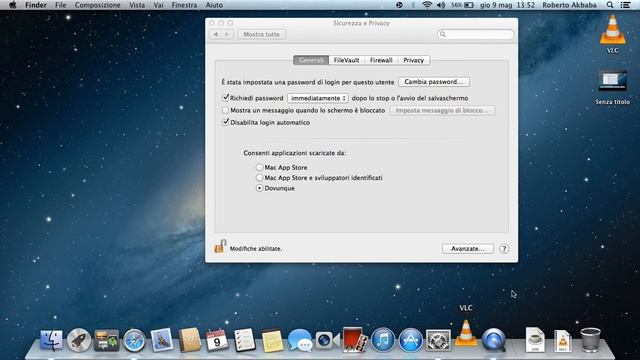Open the jar file in Dock

535,340
